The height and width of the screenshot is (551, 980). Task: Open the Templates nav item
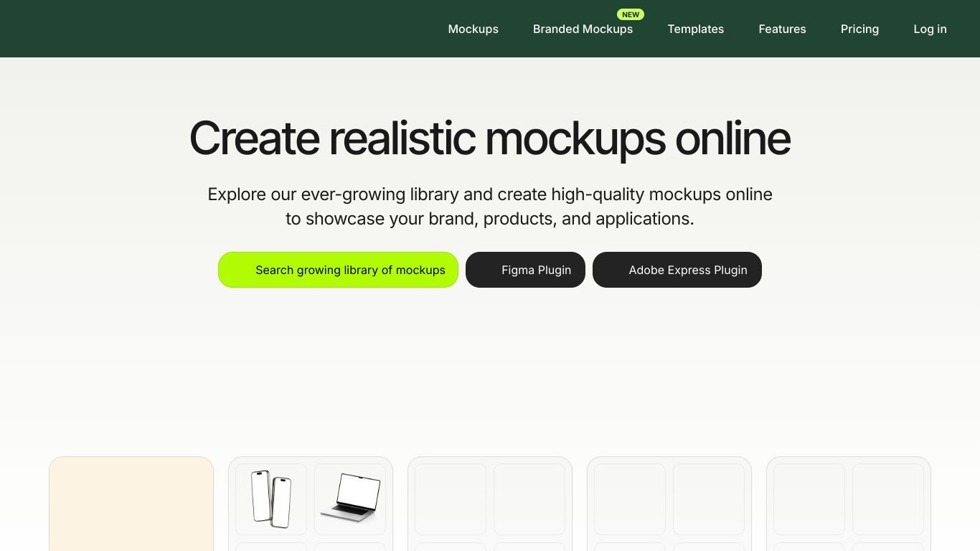(x=695, y=29)
